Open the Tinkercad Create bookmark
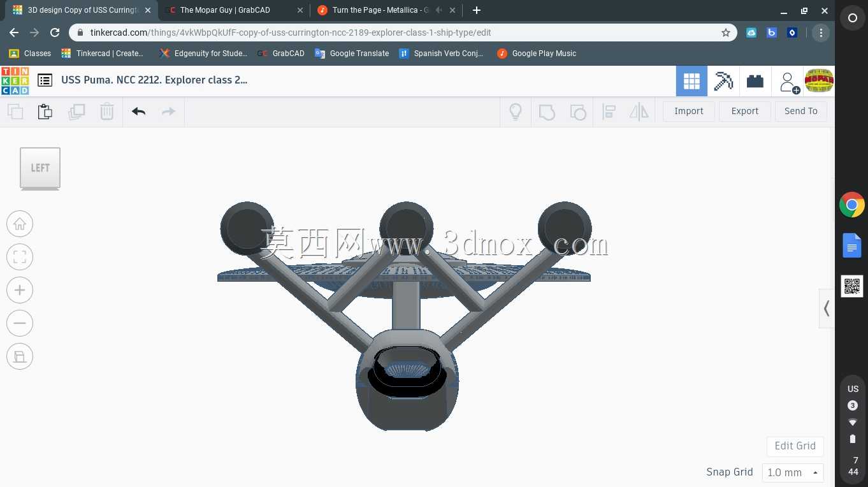 (x=102, y=54)
